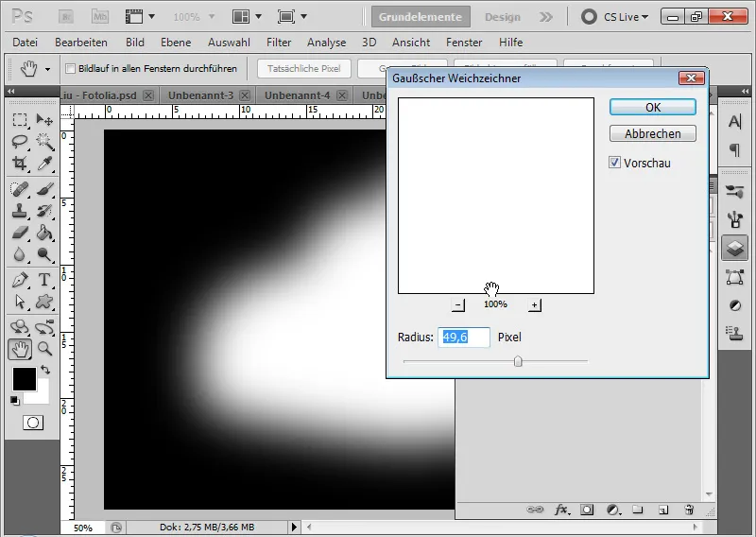Add a layer mask
The image size is (756, 537).
[587, 510]
